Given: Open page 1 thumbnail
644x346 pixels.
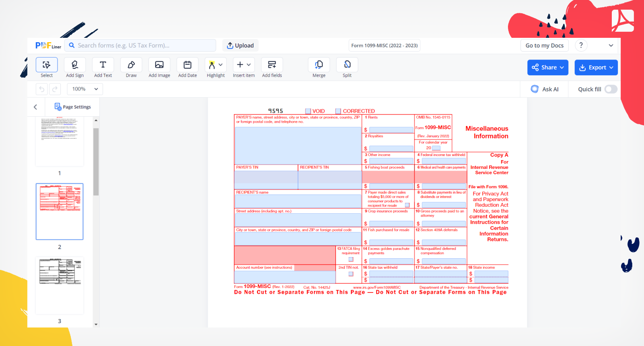Looking at the screenshot, I should point(60,142).
